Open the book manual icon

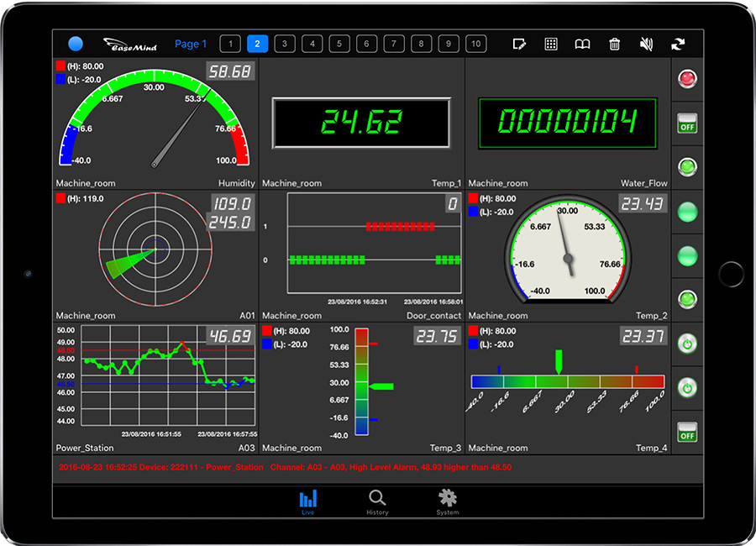pos(582,45)
